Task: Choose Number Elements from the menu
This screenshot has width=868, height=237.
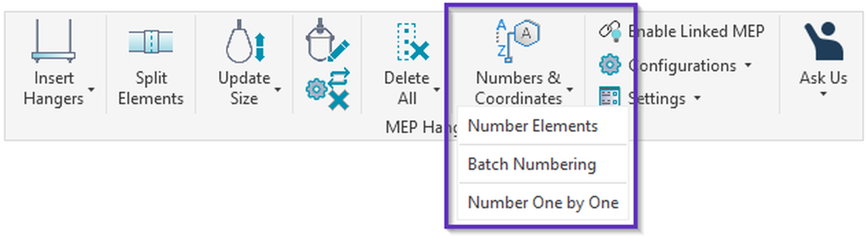Action: [533, 126]
